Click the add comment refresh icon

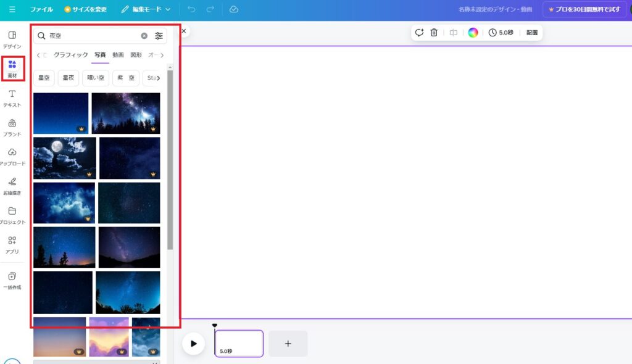point(419,33)
